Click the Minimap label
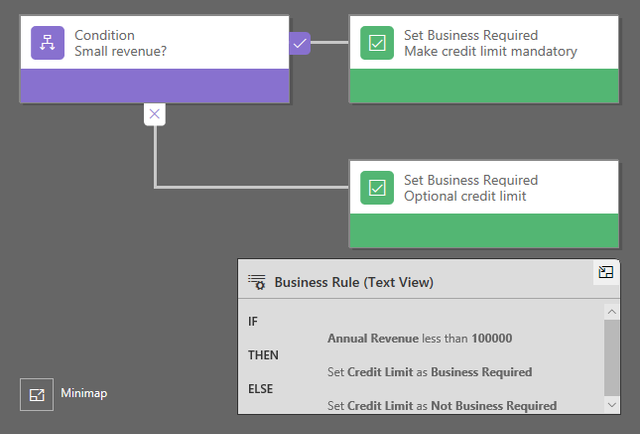This screenshot has height=434, width=640. point(84,394)
